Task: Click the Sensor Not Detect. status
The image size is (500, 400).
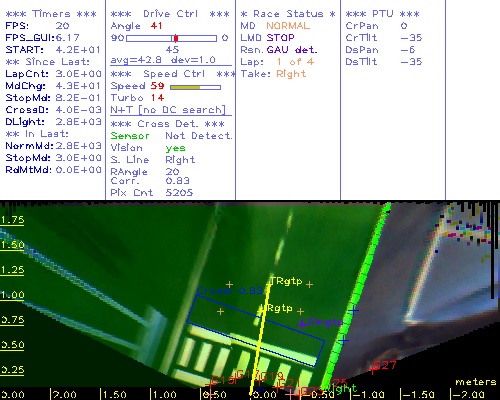Action: tap(171, 136)
